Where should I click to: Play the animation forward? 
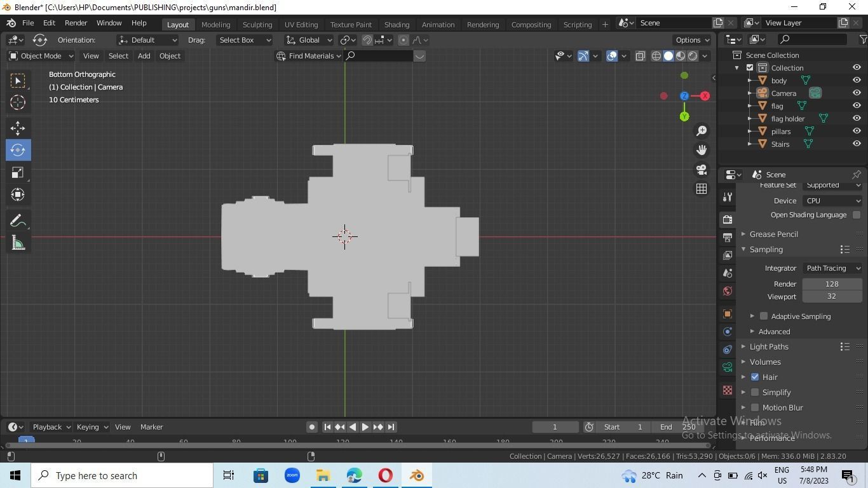click(x=365, y=427)
